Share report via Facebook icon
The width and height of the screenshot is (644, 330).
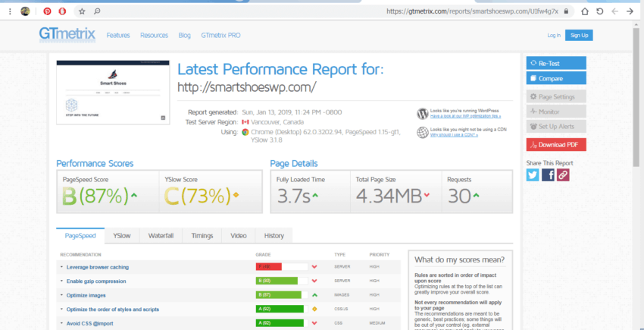pyautogui.click(x=548, y=175)
